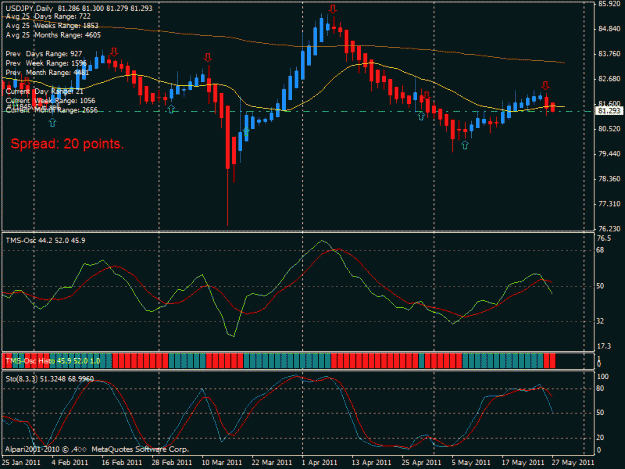Click the 20 level on Stochastic axis
625x469 pixels.
pos(601,438)
